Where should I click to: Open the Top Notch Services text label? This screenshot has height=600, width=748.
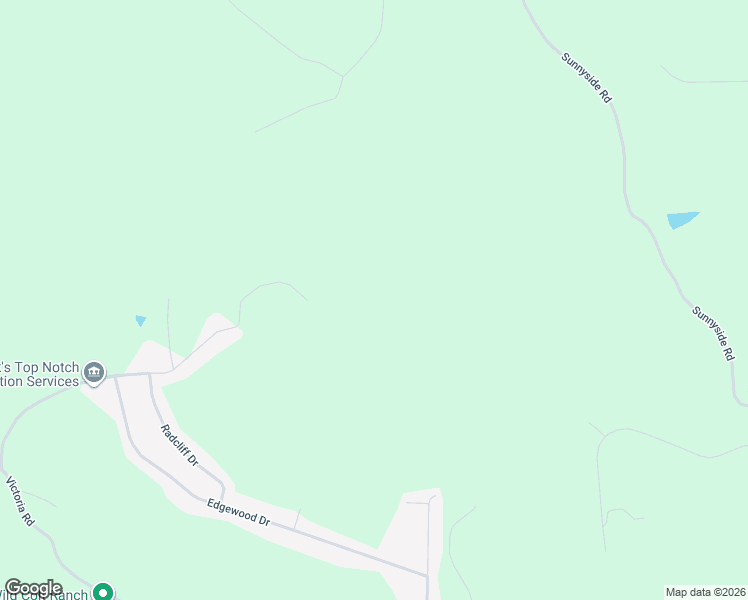[39, 374]
